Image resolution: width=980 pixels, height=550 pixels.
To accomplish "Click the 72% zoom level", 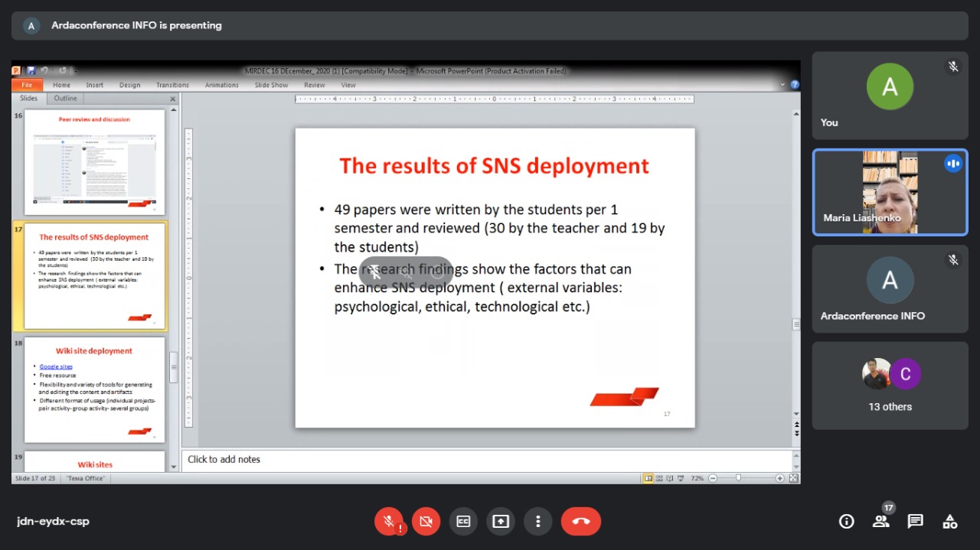I will point(697,478).
